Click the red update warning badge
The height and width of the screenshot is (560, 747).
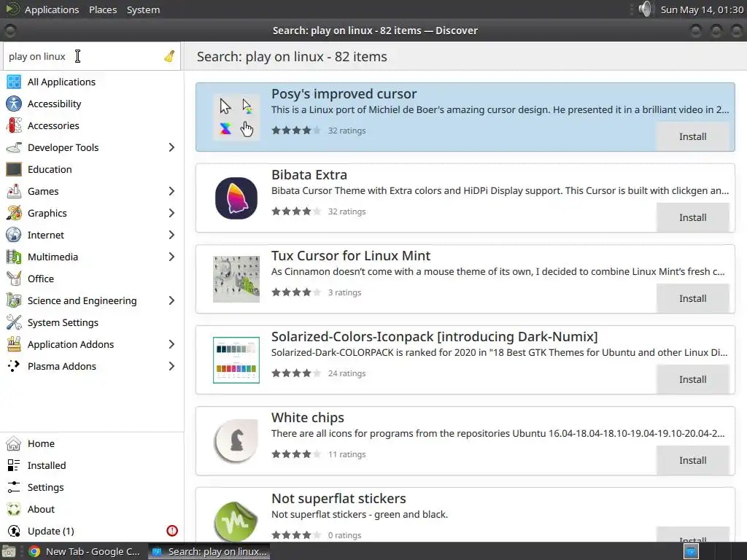pos(172,531)
